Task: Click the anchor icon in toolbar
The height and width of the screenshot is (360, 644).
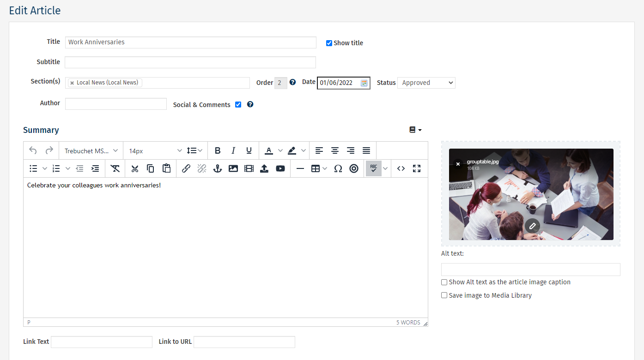Action: (217, 168)
